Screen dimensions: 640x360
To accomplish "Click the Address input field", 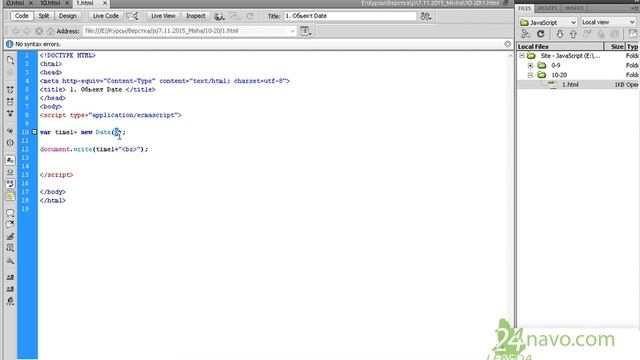I will click(x=190, y=31).
